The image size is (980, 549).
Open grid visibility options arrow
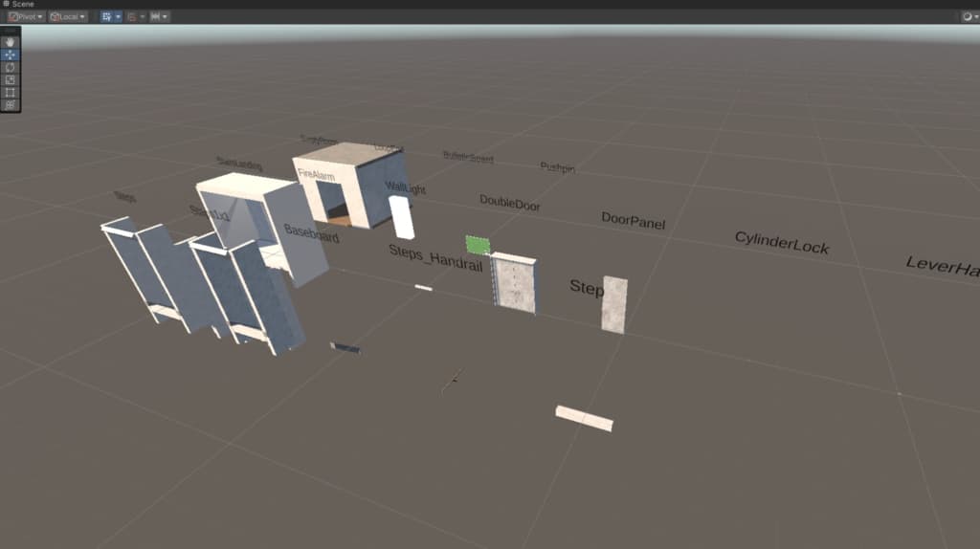coord(118,17)
